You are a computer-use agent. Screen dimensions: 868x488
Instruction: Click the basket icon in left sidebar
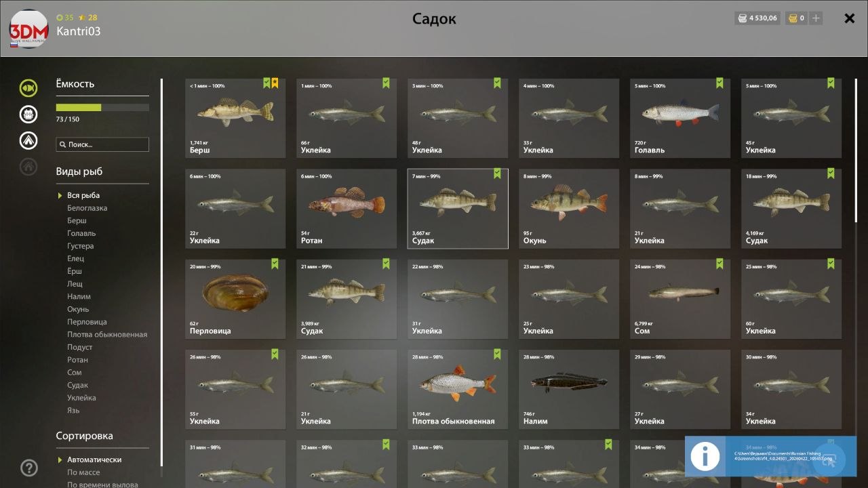(28, 114)
